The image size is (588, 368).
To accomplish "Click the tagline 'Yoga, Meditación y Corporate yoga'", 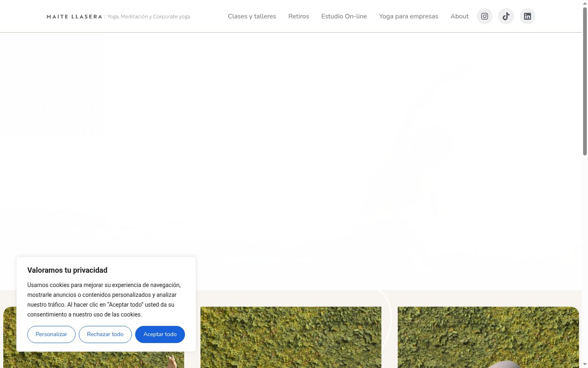I will point(149,17).
